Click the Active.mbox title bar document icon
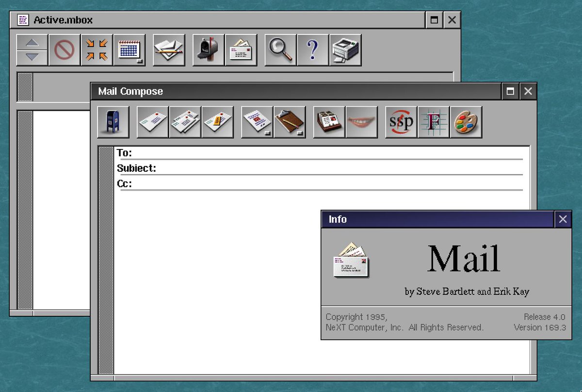 coord(23,20)
